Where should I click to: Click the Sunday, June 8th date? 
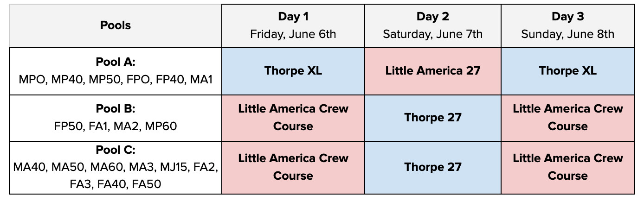click(567, 34)
